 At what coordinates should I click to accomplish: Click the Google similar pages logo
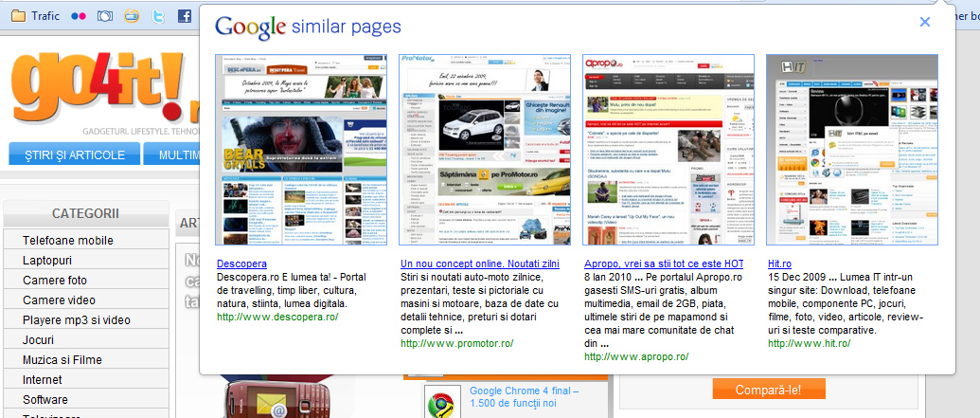(308, 27)
